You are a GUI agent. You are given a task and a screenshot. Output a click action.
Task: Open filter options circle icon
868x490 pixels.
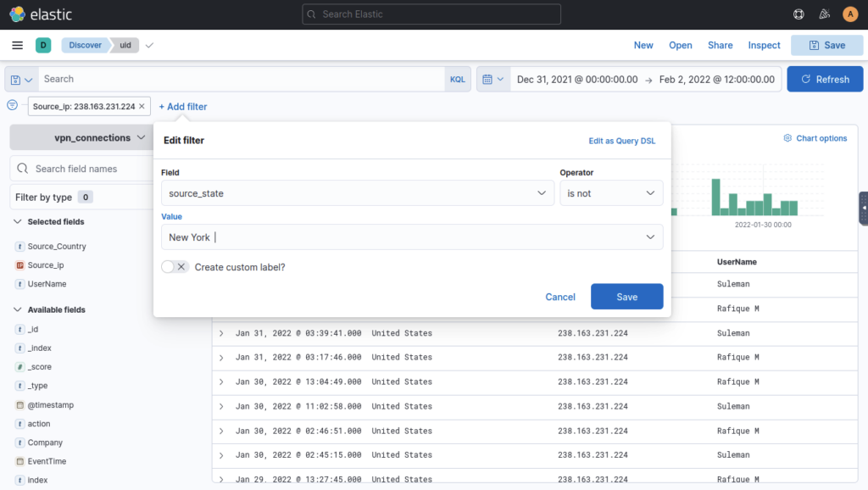click(x=12, y=105)
